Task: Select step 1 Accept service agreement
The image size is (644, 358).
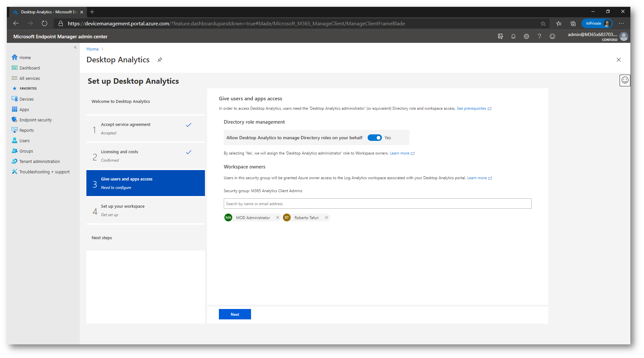Action: point(145,129)
